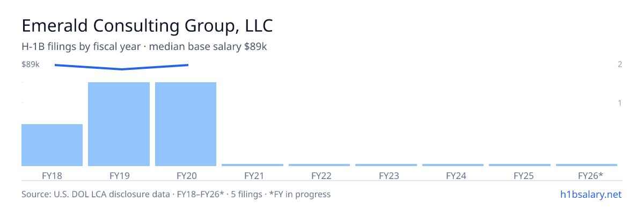Click the small FY22 bar

click(x=319, y=165)
